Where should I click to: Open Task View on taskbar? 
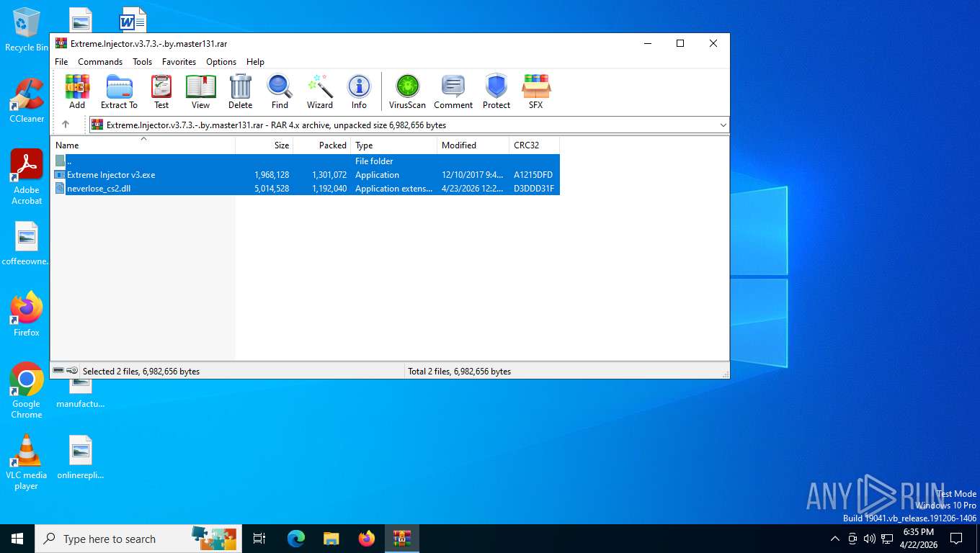[x=259, y=539]
